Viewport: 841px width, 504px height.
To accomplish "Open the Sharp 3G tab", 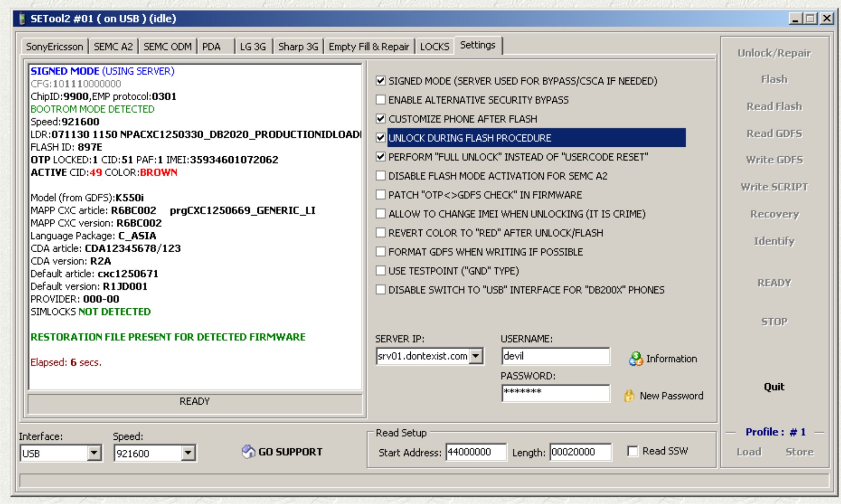I will (298, 47).
